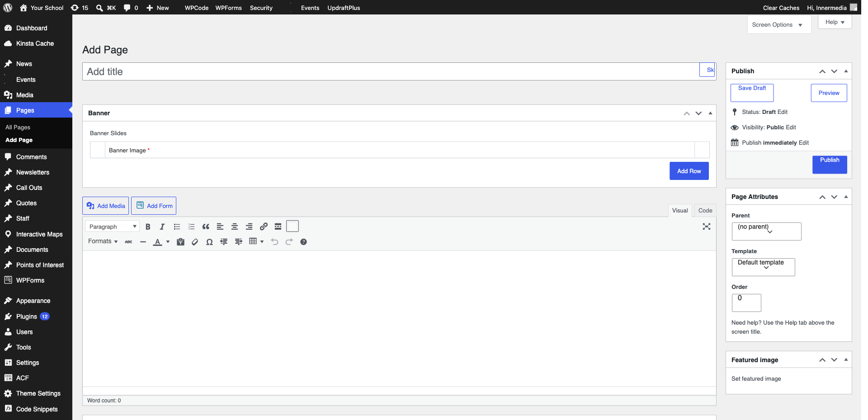Move the Page Attributes panel up
Viewport: 868px width, 420px height.
(822, 197)
